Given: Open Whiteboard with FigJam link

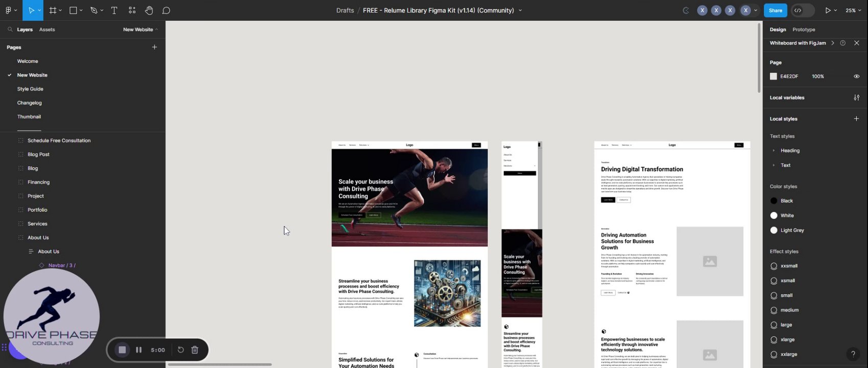Looking at the screenshot, I should [797, 43].
